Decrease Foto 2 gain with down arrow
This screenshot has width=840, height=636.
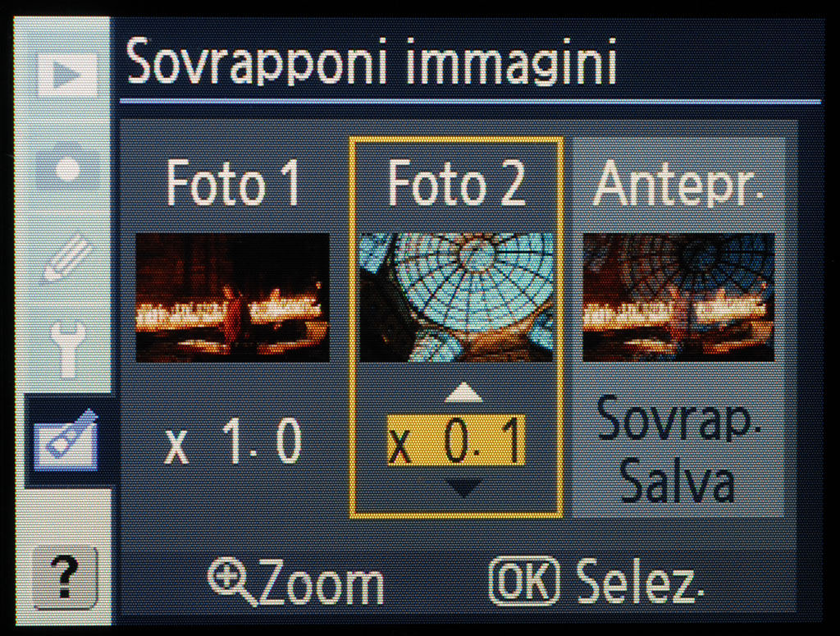tap(463, 488)
